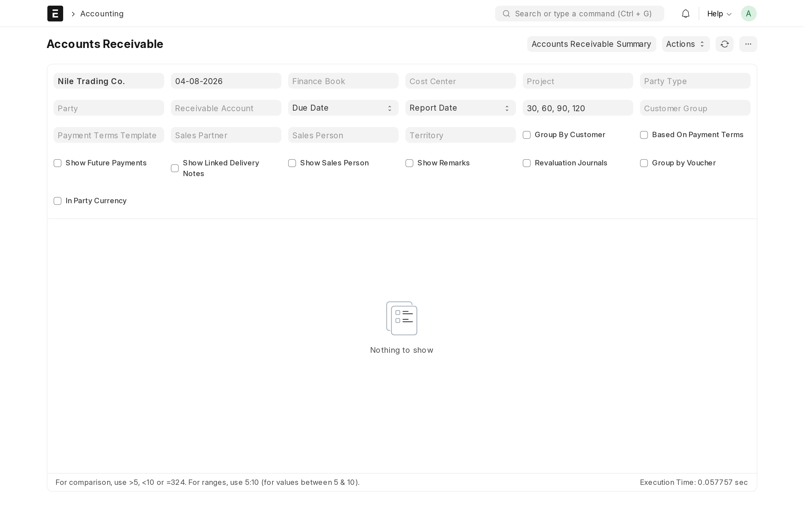Toggle Show Sales Person checkbox
The image size is (812, 508).
point(292,163)
